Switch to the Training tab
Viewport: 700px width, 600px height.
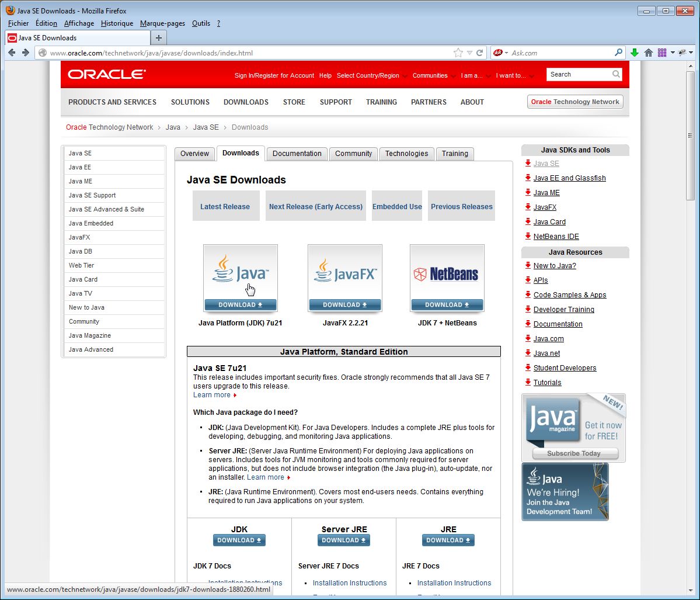click(x=455, y=154)
